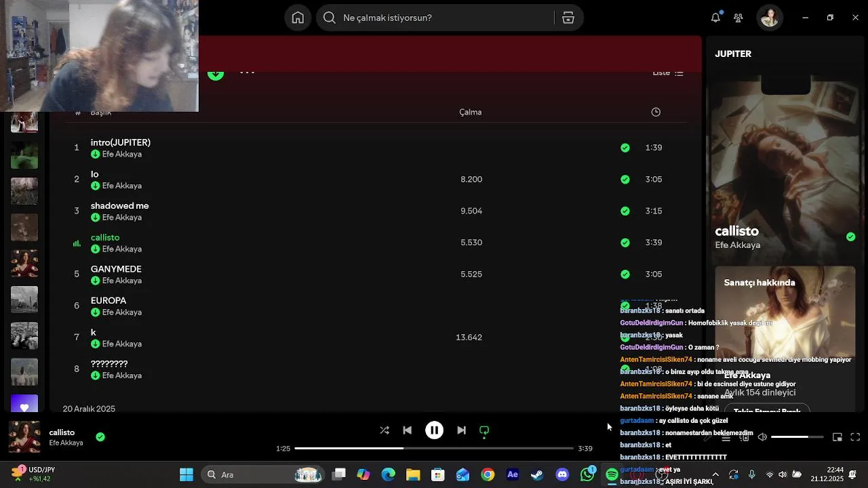Open the Liste view options
Screen dimensions: 868x488
[x=668, y=73]
